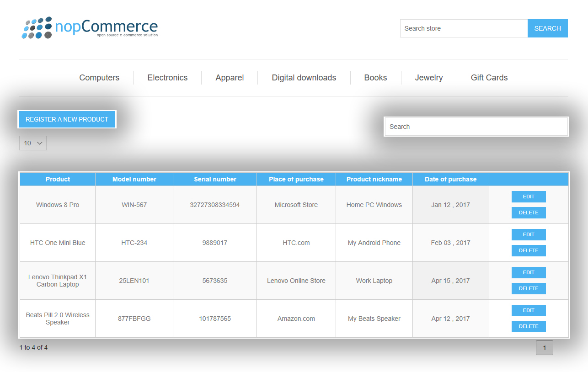588x372 pixels.
Task: Edit the HTC One Mini Blue row
Action: [x=529, y=234]
